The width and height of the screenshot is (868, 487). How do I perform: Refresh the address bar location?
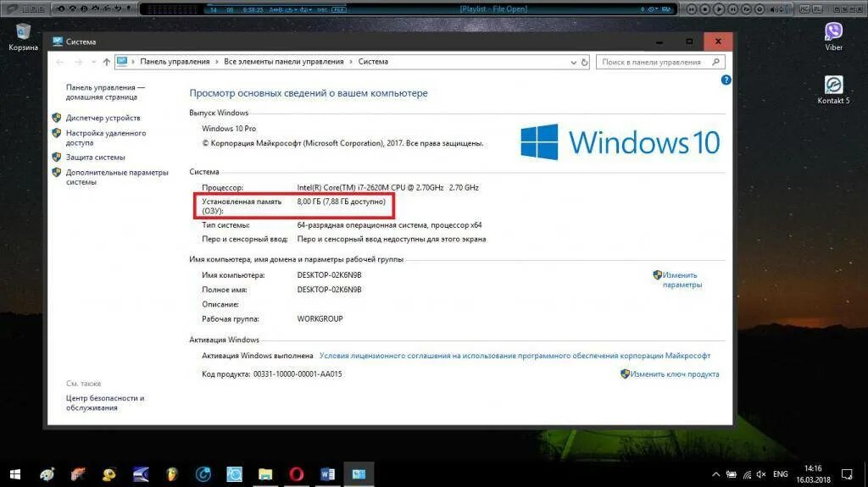pyautogui.click(x=584, y=63)
